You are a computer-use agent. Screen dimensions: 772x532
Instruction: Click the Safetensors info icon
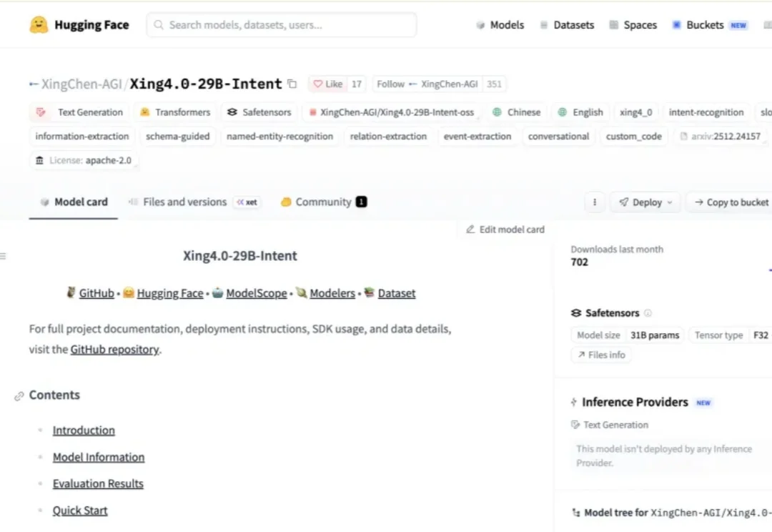(x=648, y=312)
